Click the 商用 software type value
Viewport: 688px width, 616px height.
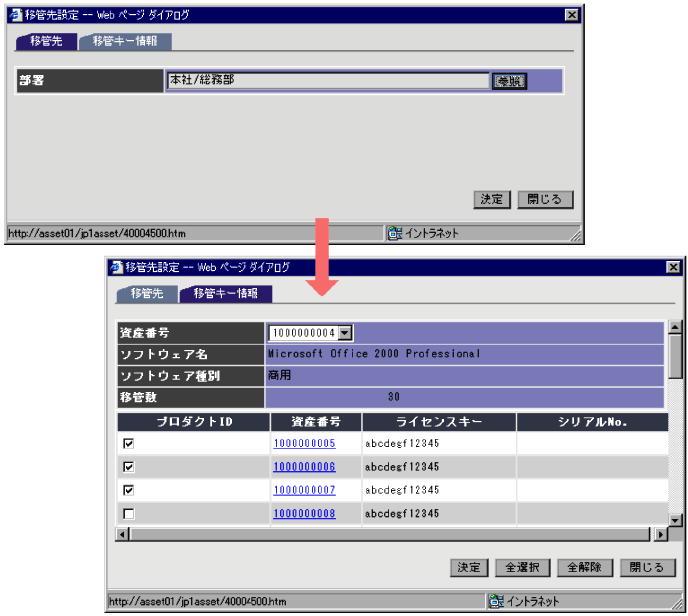(x=280, y=376)
